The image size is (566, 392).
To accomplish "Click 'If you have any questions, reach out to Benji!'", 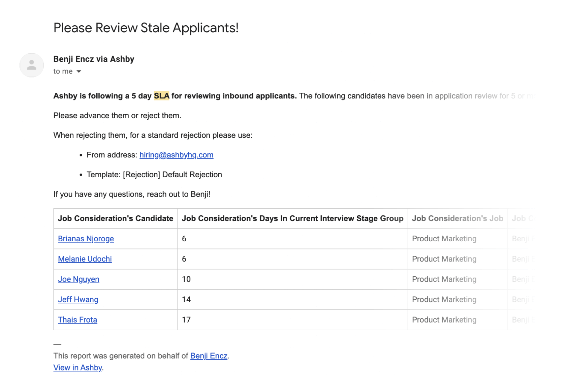I will (x=132, y=194).
